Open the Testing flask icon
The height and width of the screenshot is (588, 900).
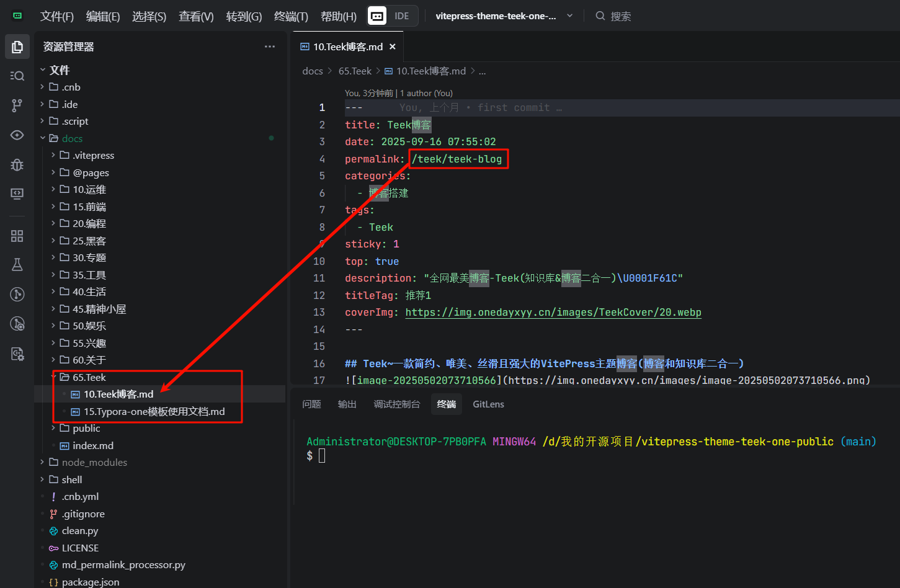tap(17, 265)
